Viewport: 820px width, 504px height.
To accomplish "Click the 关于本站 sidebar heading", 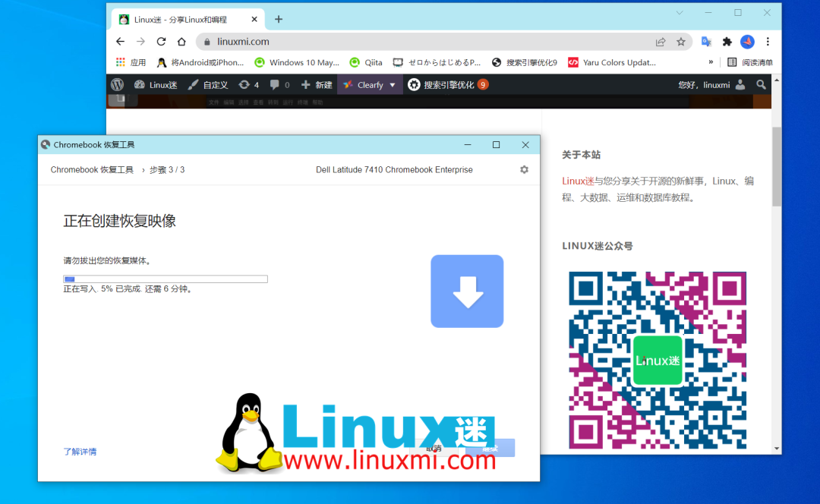I will click(x=581, y=155).
